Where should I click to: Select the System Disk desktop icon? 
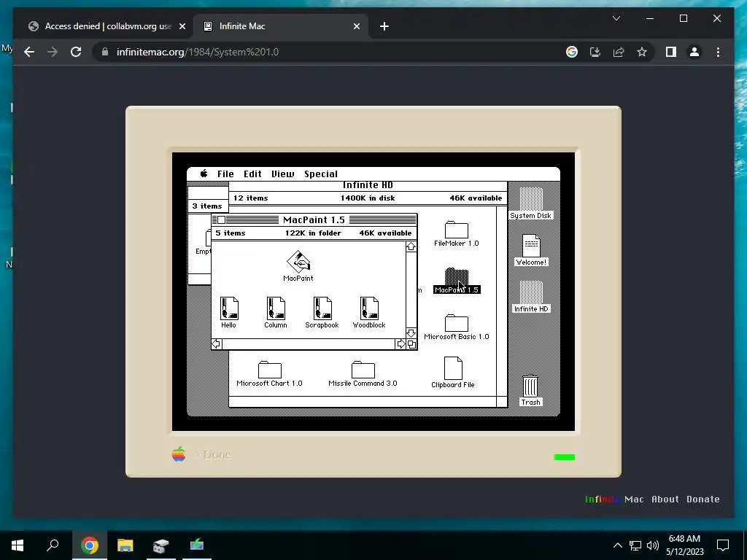[531, 199]
